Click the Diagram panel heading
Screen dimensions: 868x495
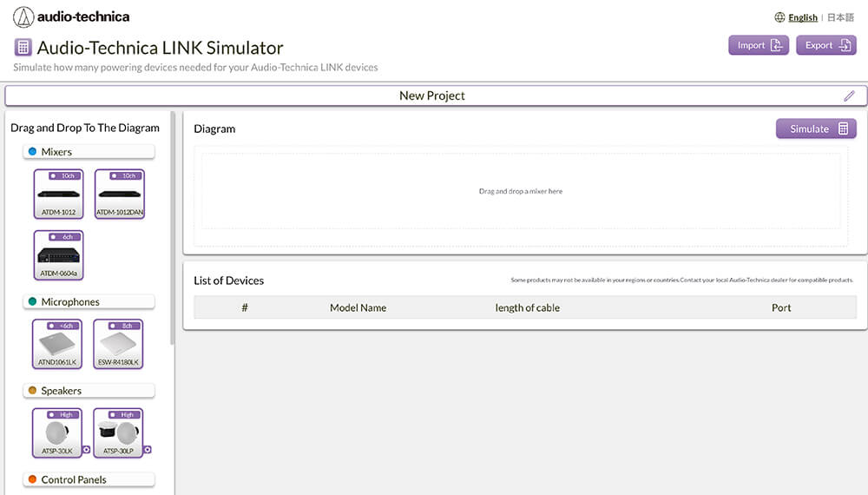click(x=214, y=129)
